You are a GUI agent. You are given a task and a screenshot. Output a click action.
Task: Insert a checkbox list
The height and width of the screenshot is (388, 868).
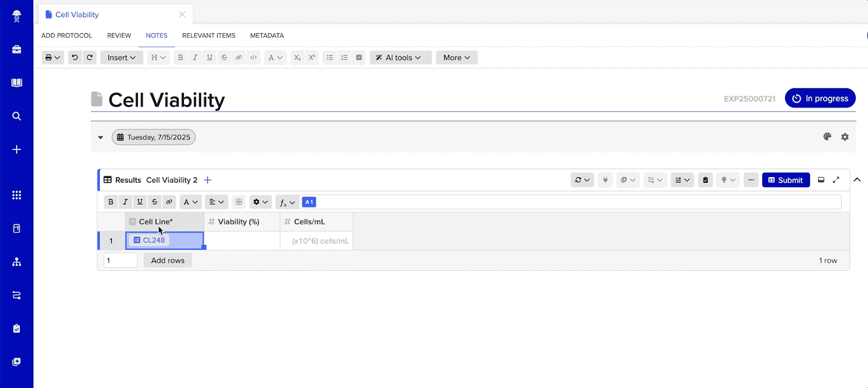coord(359,57)
